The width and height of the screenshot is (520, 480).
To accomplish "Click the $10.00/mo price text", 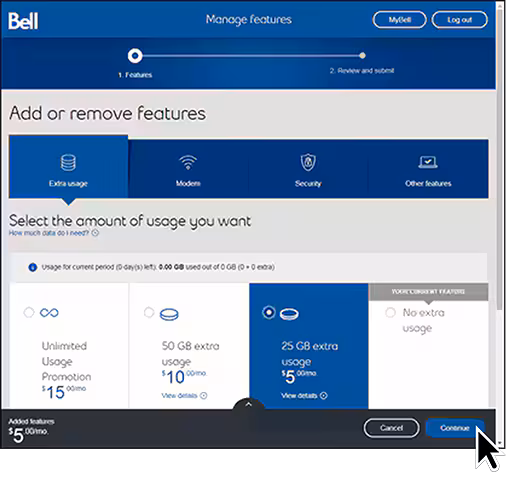I will pos(184,377).
